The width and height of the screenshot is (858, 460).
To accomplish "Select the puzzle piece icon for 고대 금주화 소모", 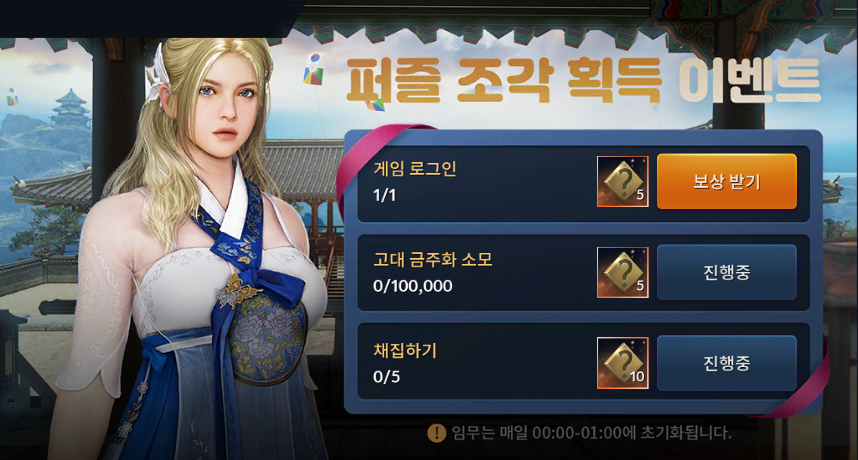I will coord(623,272).
